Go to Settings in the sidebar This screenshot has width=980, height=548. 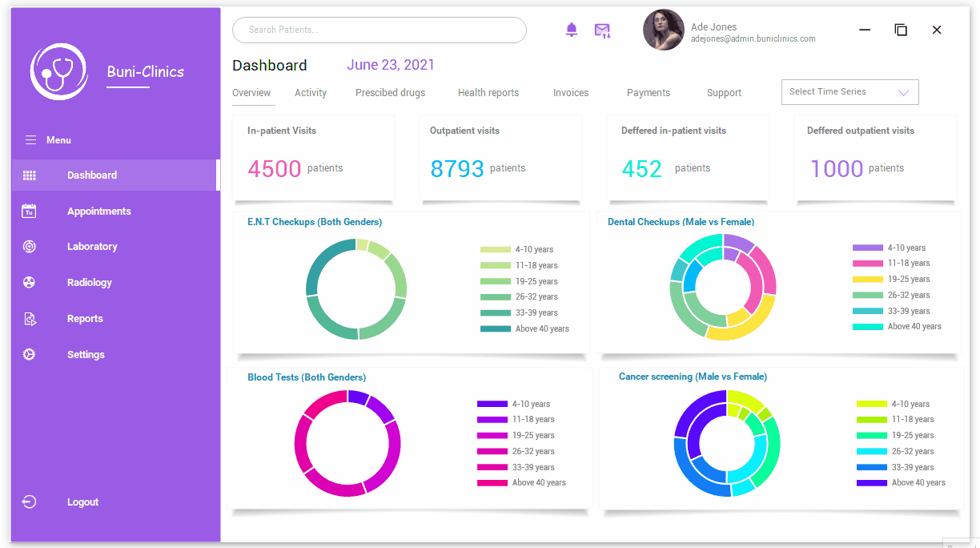click(x=86, y=355)
